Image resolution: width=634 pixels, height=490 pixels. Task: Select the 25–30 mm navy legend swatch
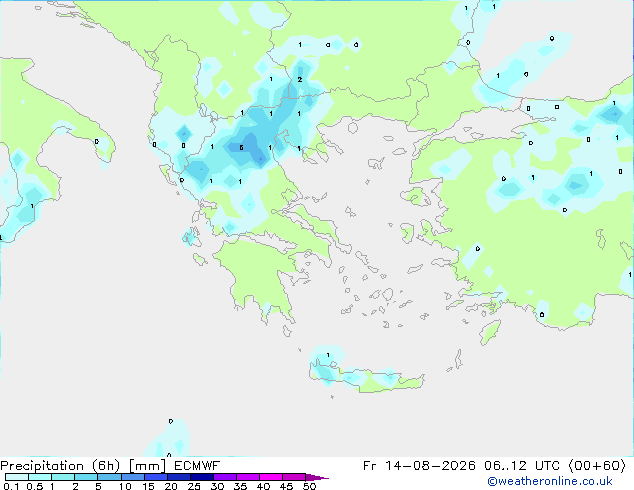point(202,477)
